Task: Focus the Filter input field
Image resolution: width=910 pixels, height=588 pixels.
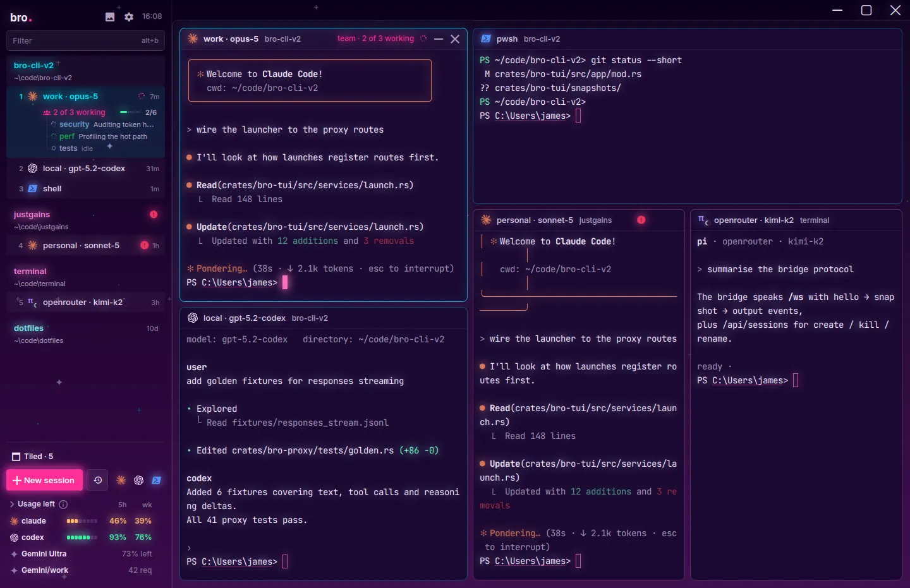Action: click(86, 40)
